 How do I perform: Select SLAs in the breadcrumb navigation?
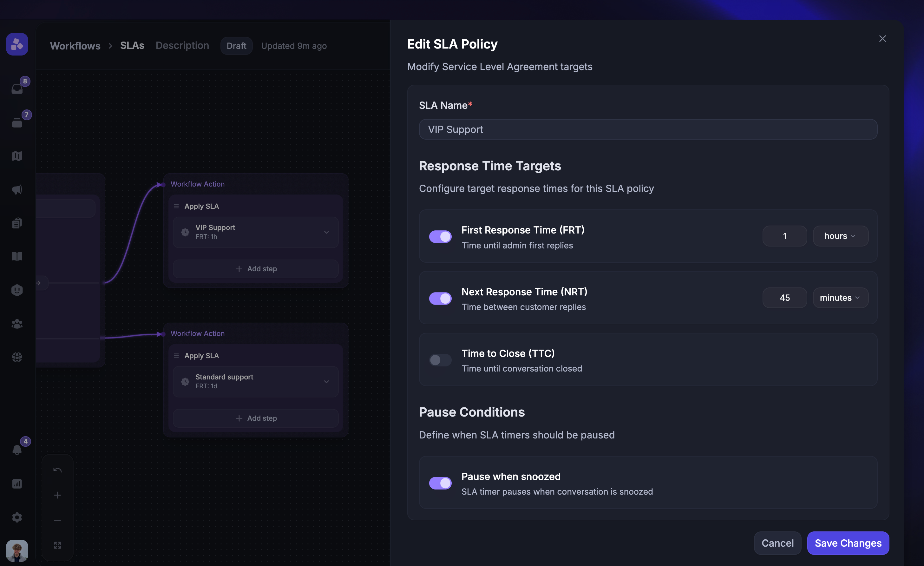[x=132, y=45]
